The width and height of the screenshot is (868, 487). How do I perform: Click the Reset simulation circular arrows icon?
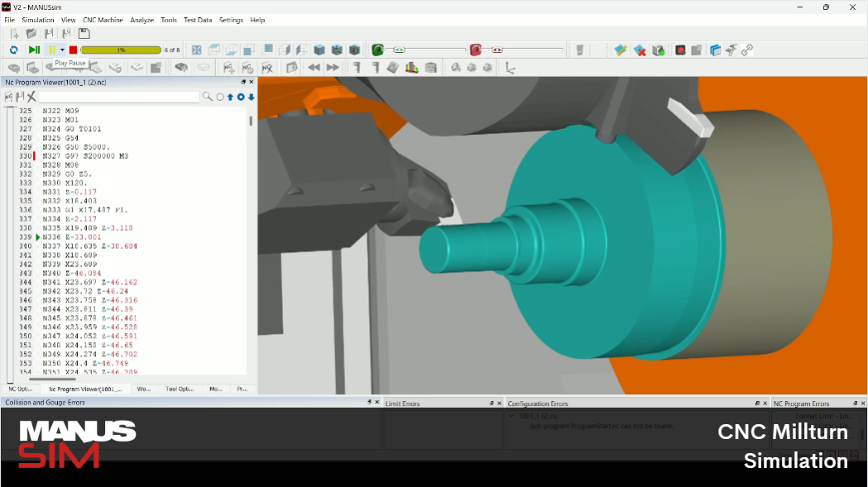[x=14, y=50]
